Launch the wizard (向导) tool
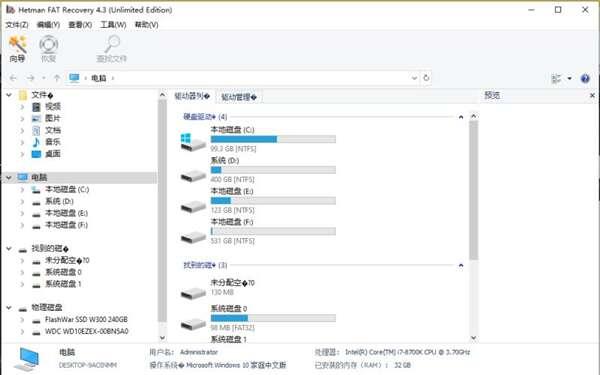This screenshot has height=375, width=600. click(17, 49)
